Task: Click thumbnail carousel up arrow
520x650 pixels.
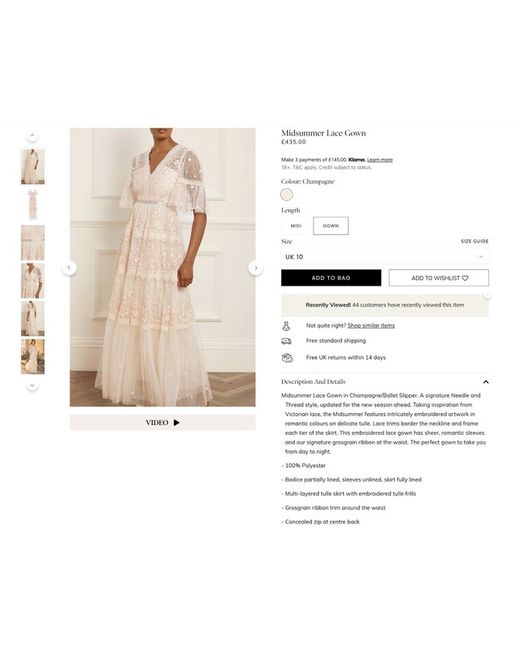Action: click(32, 136)
